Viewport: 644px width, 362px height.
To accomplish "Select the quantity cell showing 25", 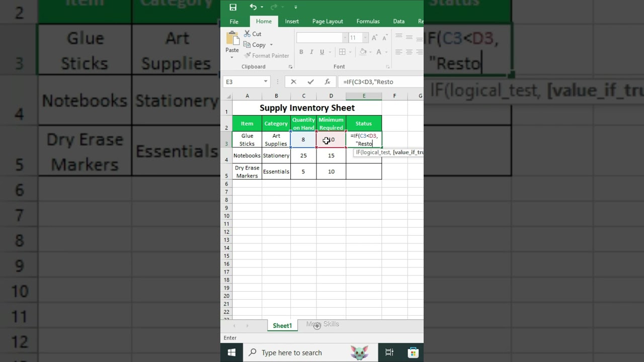I will click(x=303, y=155).
